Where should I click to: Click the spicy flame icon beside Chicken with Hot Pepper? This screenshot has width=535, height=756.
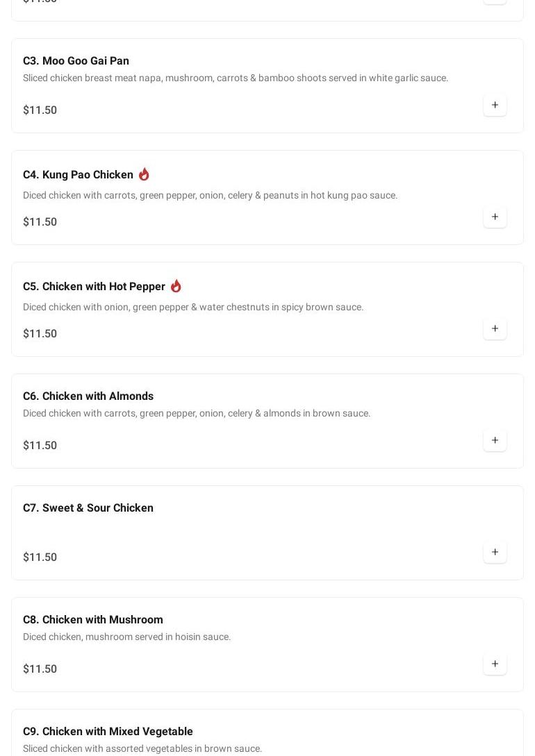click(176, 286)
